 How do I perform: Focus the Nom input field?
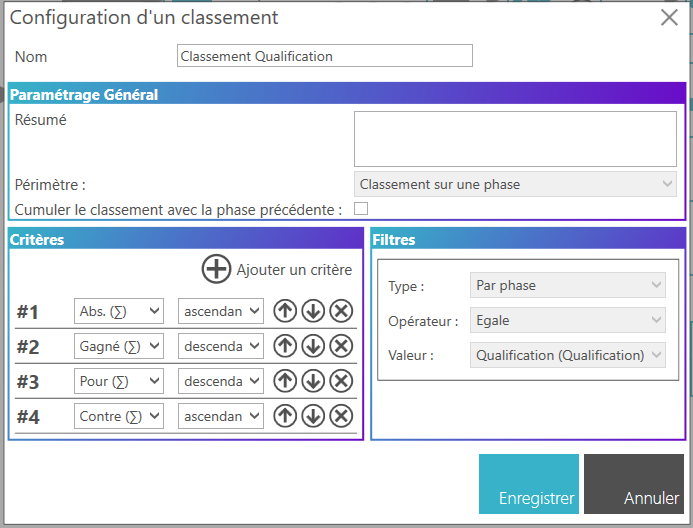pyautogui.click(x=325, y=56)
